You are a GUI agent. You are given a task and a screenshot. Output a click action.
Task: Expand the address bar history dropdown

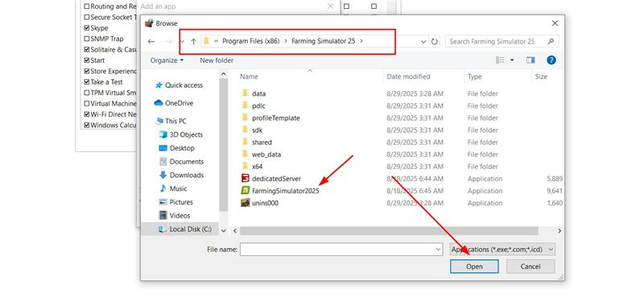point(423,42)
